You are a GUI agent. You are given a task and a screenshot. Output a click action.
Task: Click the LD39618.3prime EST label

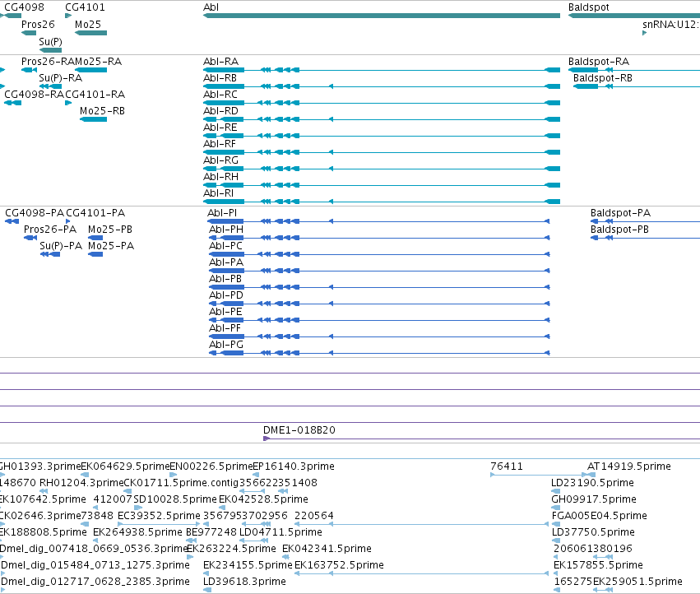(244, 582)
